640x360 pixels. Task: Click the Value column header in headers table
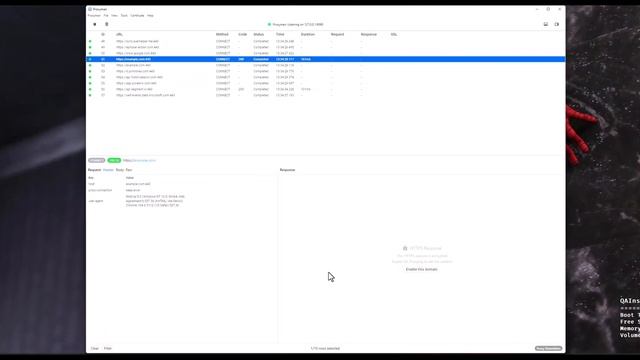130,178
